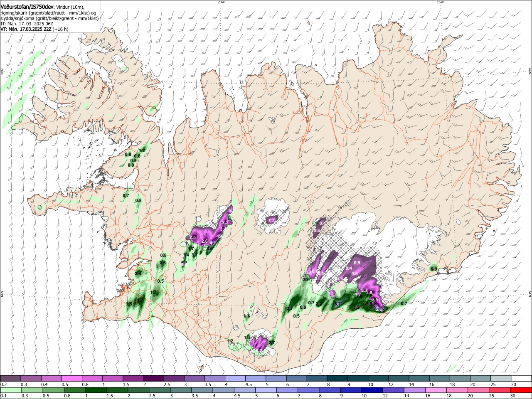Select the rain scale swatch between 3 and 3.5
Screen dimensions: 532x399
pos(181,390)
